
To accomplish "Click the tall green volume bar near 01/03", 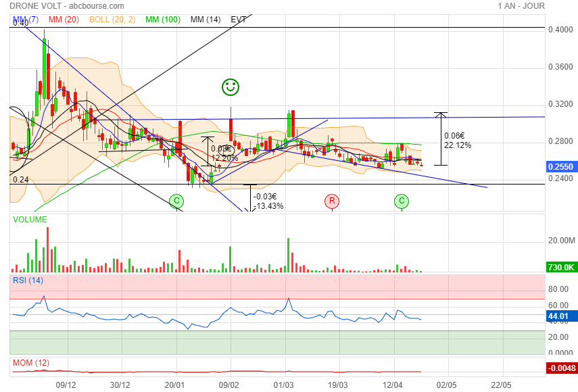I will pyautogui.click(x=288, y=255).
